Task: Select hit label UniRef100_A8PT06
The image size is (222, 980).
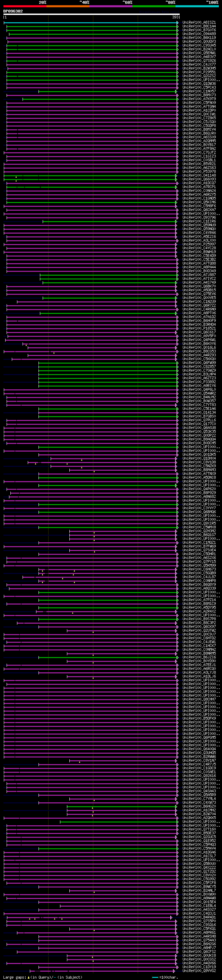Action: click(199, 313)
